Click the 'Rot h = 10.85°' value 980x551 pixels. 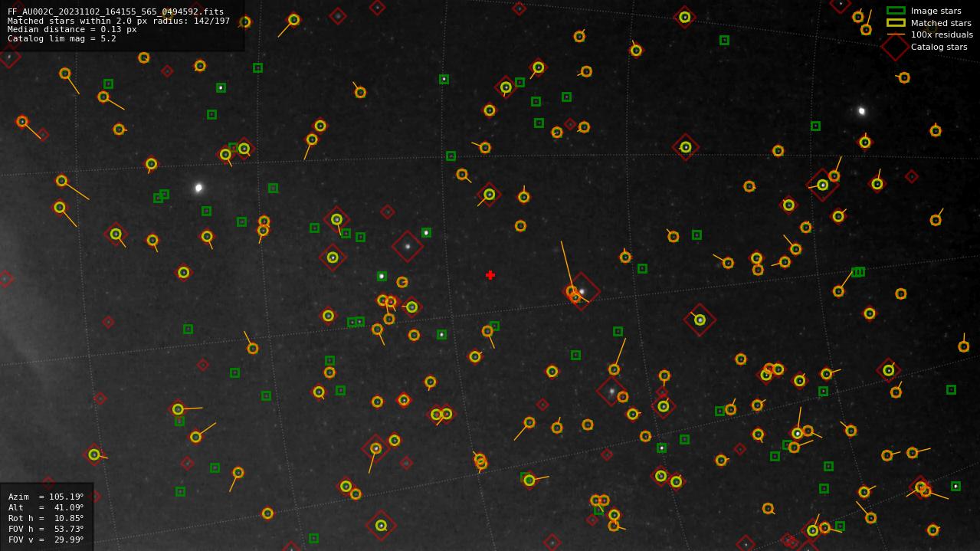click(46, 518)
